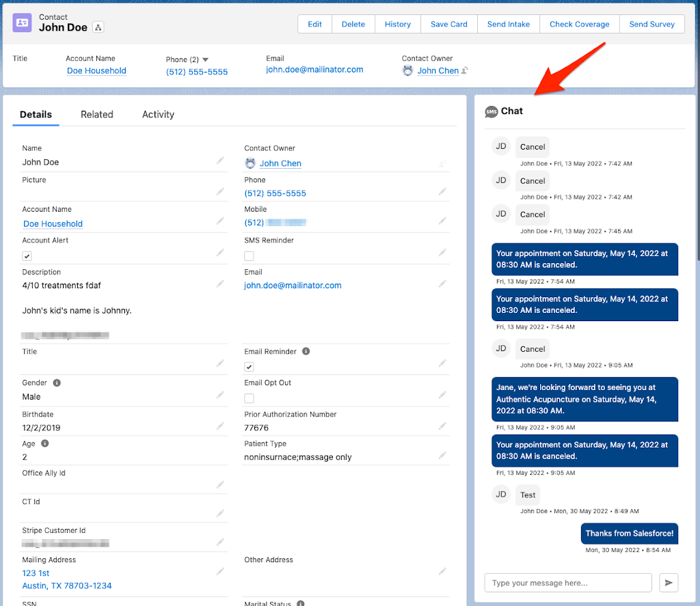Click the Chat panel SMS icon
The width and height of the screenshot is (700, 606).
point(492,111)
